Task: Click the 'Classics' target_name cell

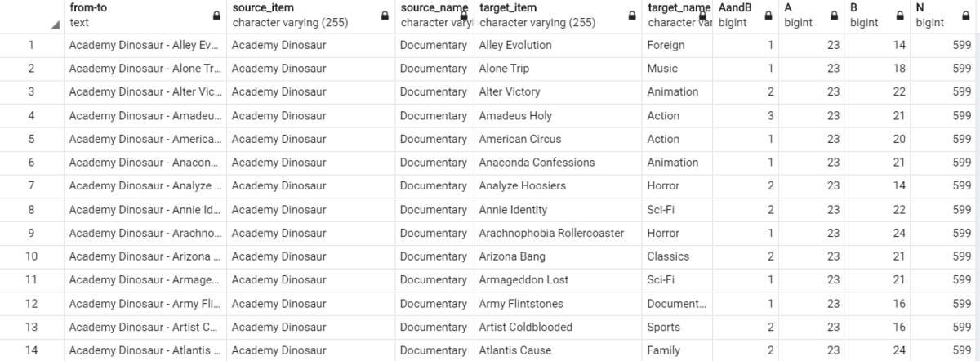Action: (x=677, y=256)
